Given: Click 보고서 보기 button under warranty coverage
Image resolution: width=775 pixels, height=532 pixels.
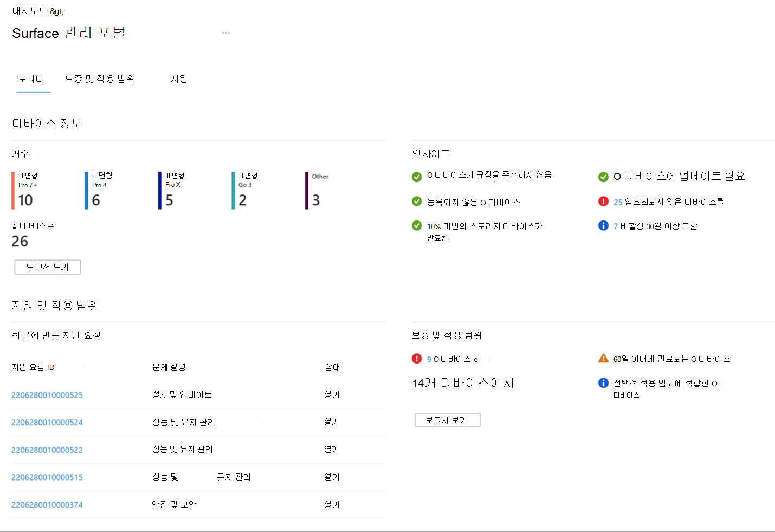Looking at the screenshot, I should coord(448,420).
